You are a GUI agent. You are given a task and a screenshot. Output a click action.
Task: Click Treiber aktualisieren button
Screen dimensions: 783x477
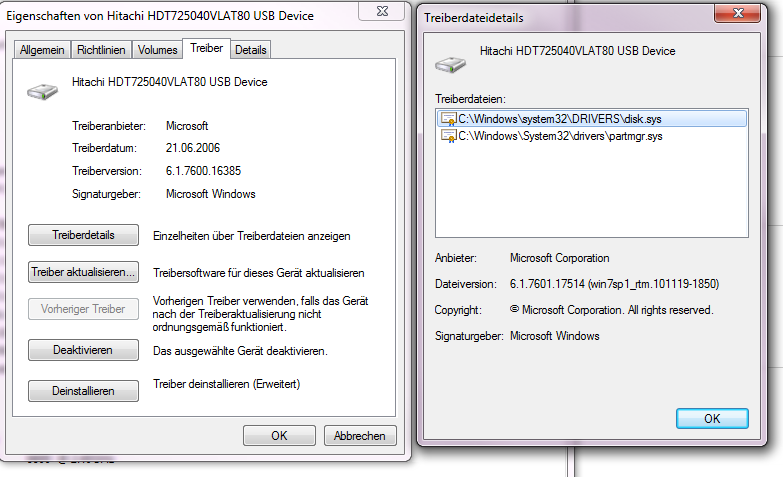pos(83,272)
